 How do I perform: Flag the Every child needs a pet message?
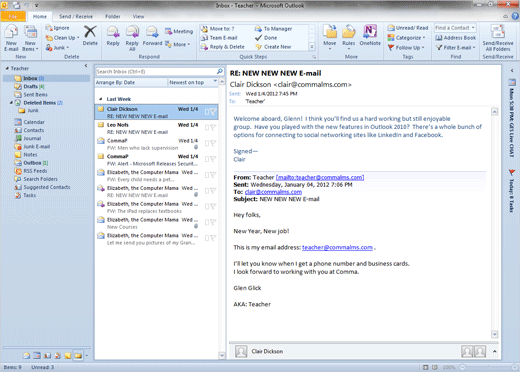[213, 175]
